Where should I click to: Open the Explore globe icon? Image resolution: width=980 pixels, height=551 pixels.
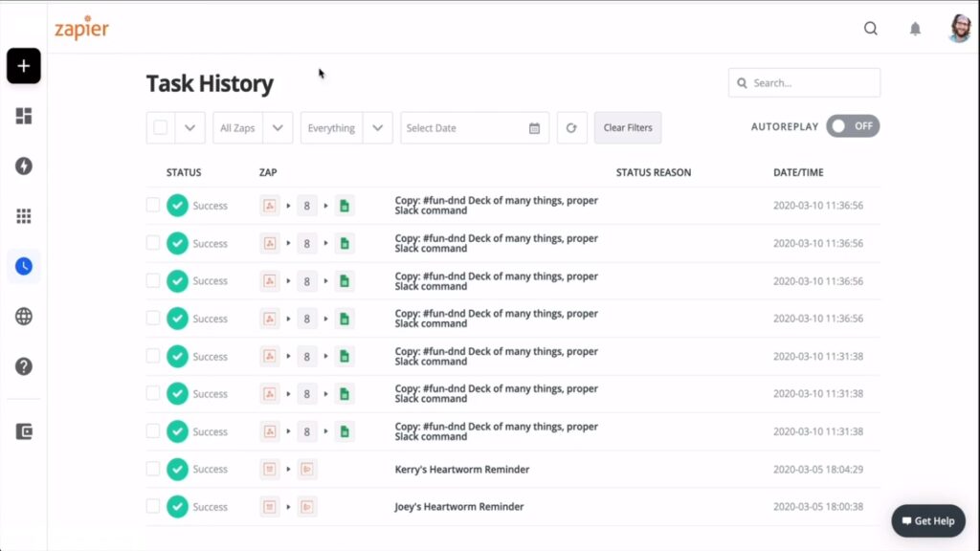tap(23, 316)
